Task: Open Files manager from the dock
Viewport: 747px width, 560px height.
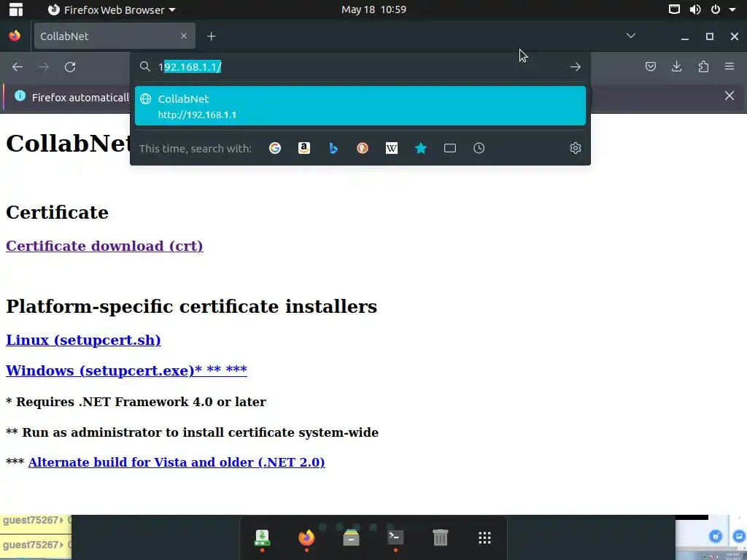Action: pyautogui.click(x=351, y=538)
